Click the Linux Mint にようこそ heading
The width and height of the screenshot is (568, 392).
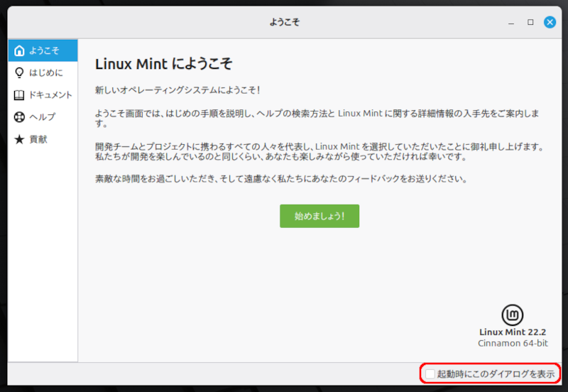point(163,64)
